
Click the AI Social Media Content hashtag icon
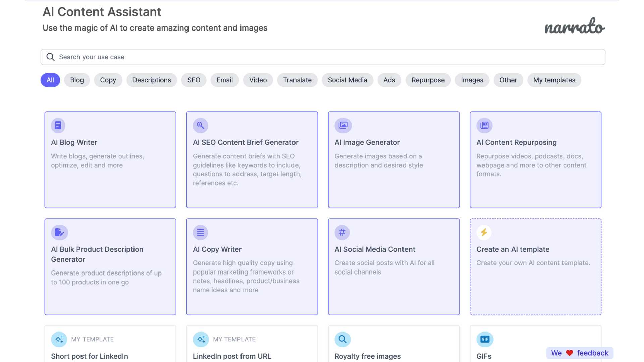[x=342, y=233]
